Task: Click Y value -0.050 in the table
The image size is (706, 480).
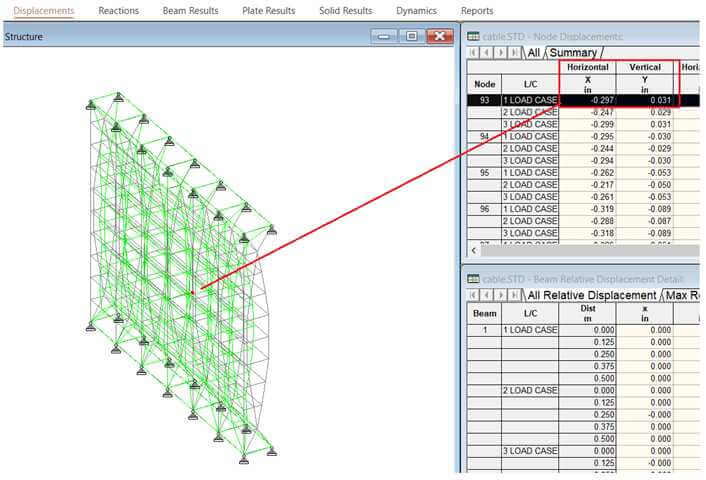Action: click(x=645, y=185)
